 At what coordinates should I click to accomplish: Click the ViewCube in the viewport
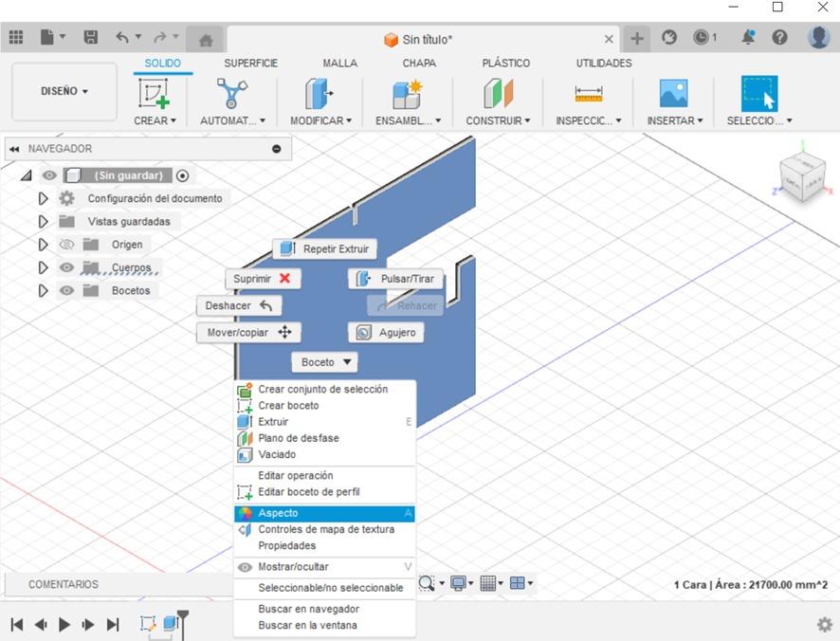pyautogui.click(x=802, y=179)
